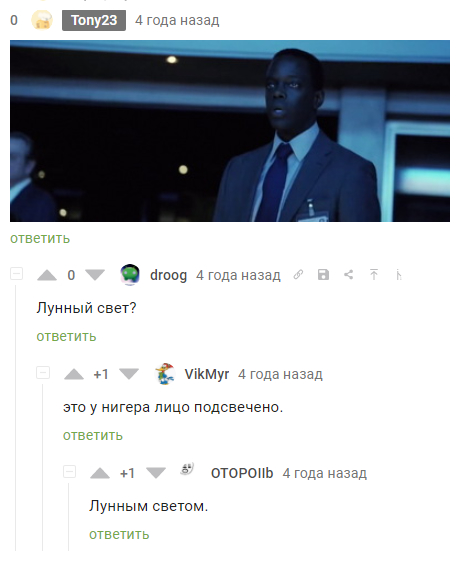This screenshot has height=585, width=459.
Task: Save droog's comment with floppy icon
Action: click(323, 275)
